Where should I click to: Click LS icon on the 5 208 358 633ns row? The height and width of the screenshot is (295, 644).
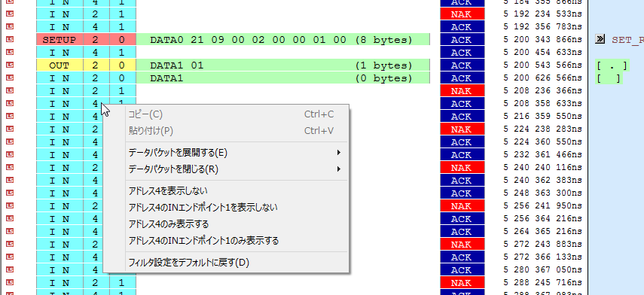click(10, 103)
